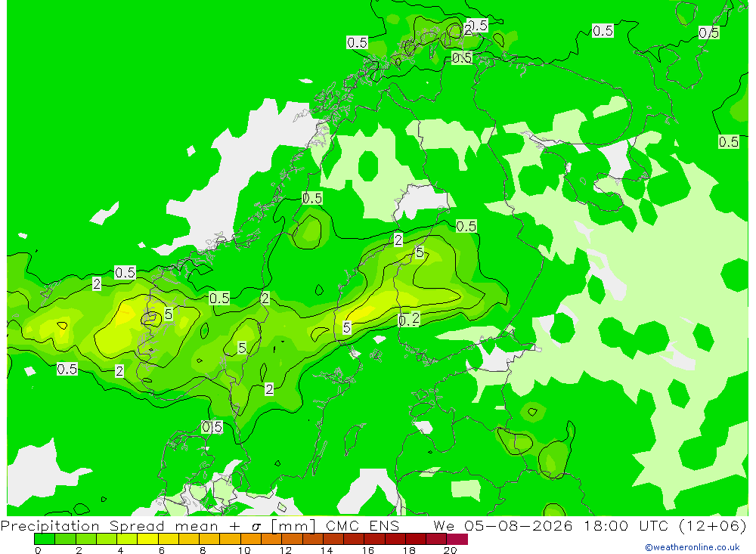Click the "CMC" model label
This screenshot has width=756, height=554.
point(342,525)
